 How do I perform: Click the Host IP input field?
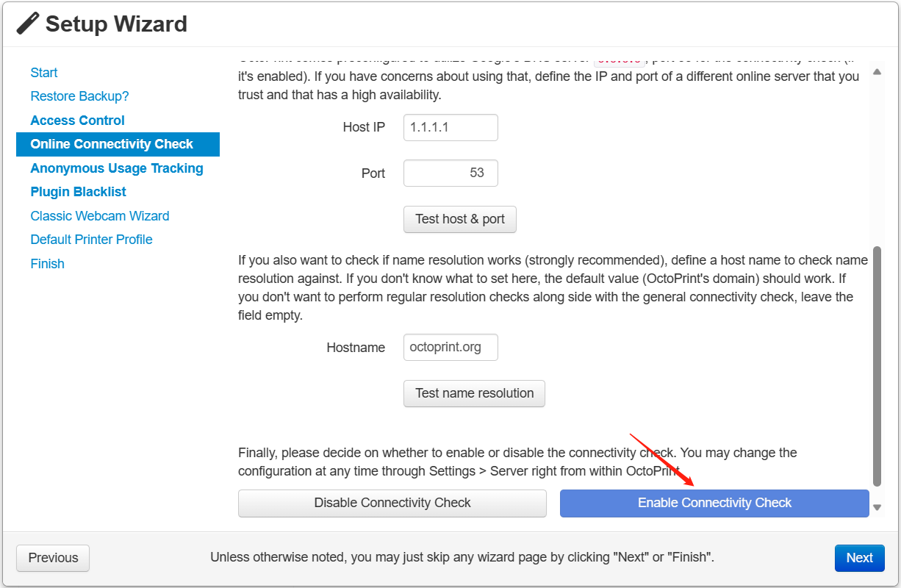click(x=450, y=127)
